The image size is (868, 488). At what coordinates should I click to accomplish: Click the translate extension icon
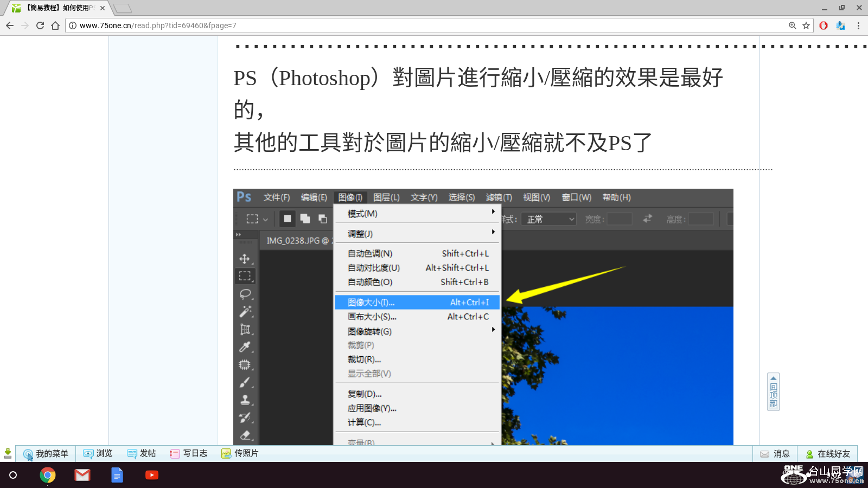tap(841, 25)
